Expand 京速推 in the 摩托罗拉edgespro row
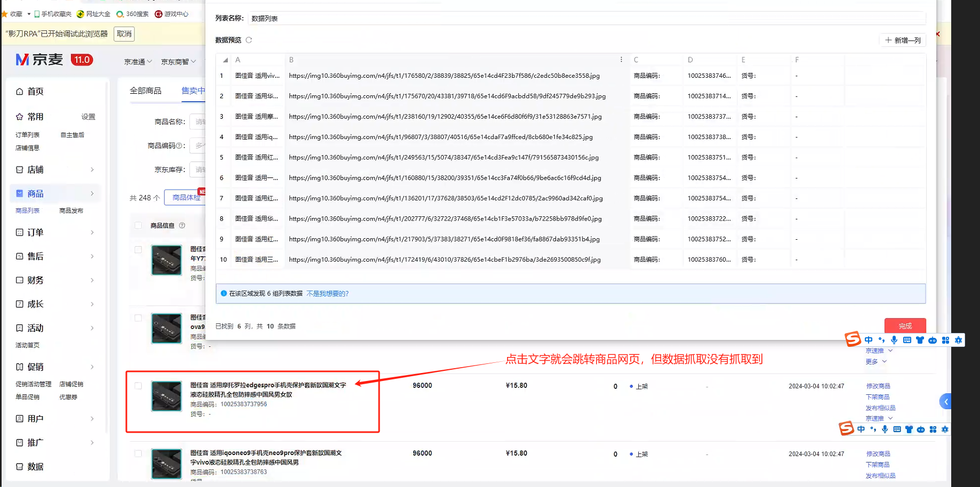Image resolution: width=980 pixels, height=487 pixels. click(x=879, y=418)
